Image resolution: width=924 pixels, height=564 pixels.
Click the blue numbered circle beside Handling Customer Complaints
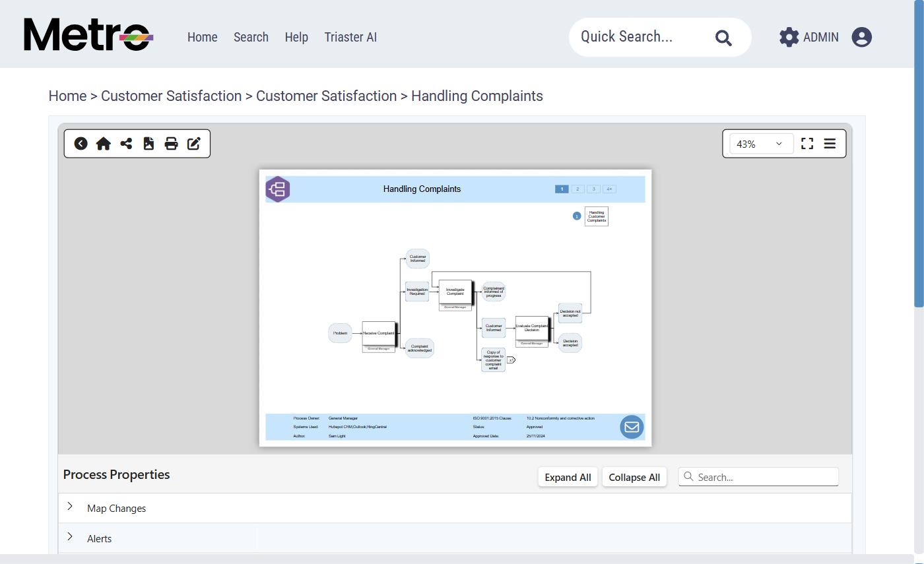(x=577, y=216)
